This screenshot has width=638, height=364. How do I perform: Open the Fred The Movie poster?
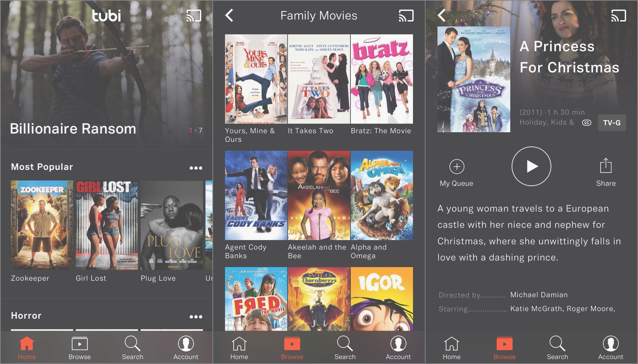point(256,299)
